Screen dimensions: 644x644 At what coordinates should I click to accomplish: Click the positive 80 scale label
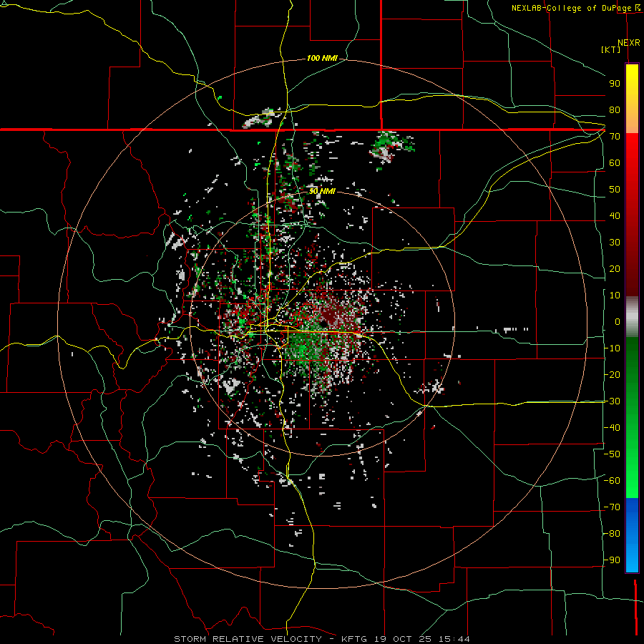click(x=615, y=109)
